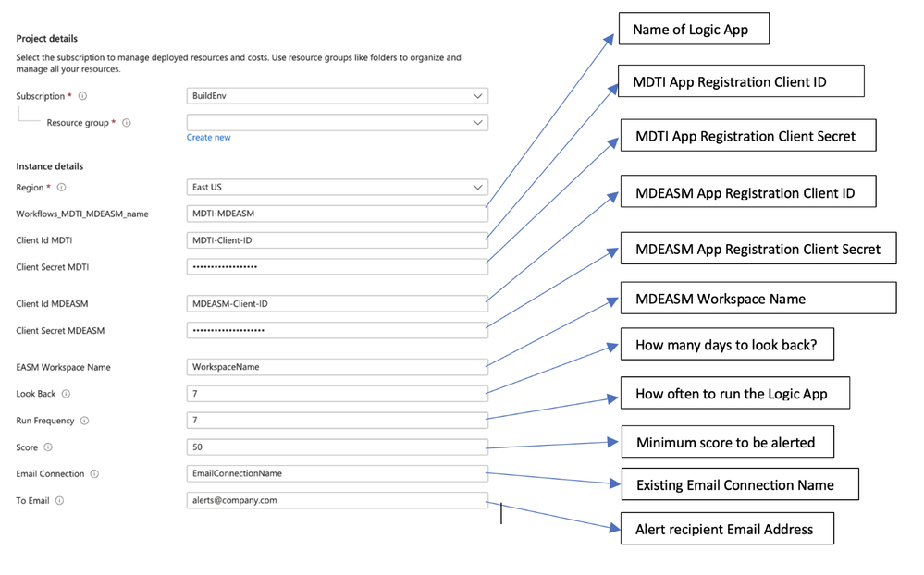This screenshot has height=575, width=924.
Task: Show the To Email info icon
Action: pyautogui.click(x=59, y=501)
